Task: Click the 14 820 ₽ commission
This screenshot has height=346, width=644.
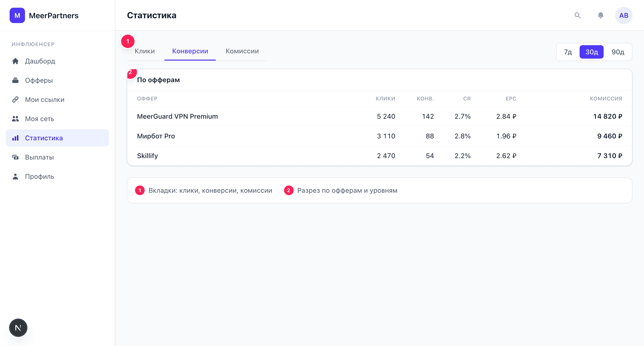Action: [608, 116]
